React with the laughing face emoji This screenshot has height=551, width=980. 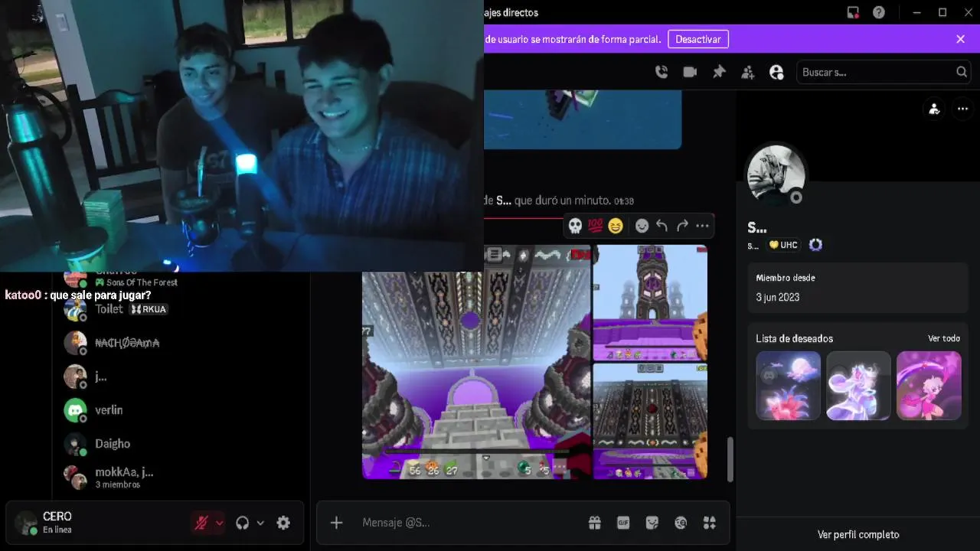[616, 226]
